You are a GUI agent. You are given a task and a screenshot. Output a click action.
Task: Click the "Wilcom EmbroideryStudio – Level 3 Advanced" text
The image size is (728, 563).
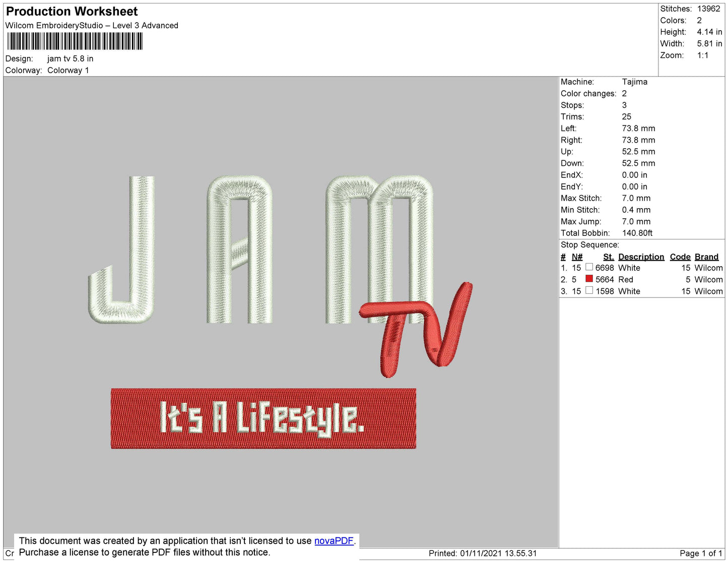(x=92, y=25)
